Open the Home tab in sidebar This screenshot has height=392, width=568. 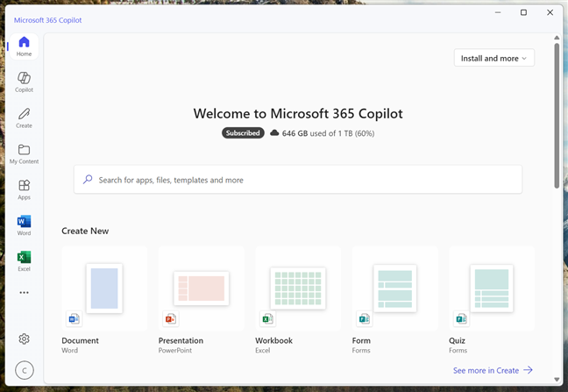coord(24,46)
